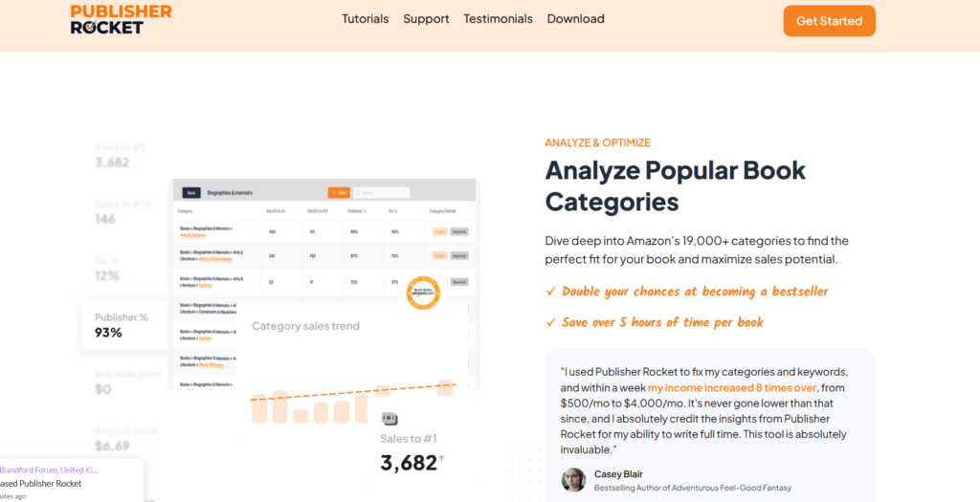This screenshot has height=502, width=980.
Task: Click the orange up arrow beside 3,682
Action: pyautogui.click(x=441, y=461)
